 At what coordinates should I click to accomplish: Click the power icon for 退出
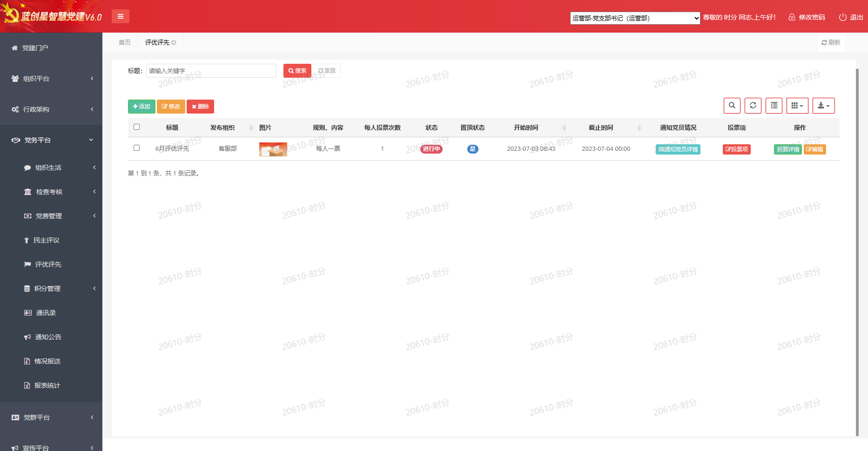pos(843,17)
